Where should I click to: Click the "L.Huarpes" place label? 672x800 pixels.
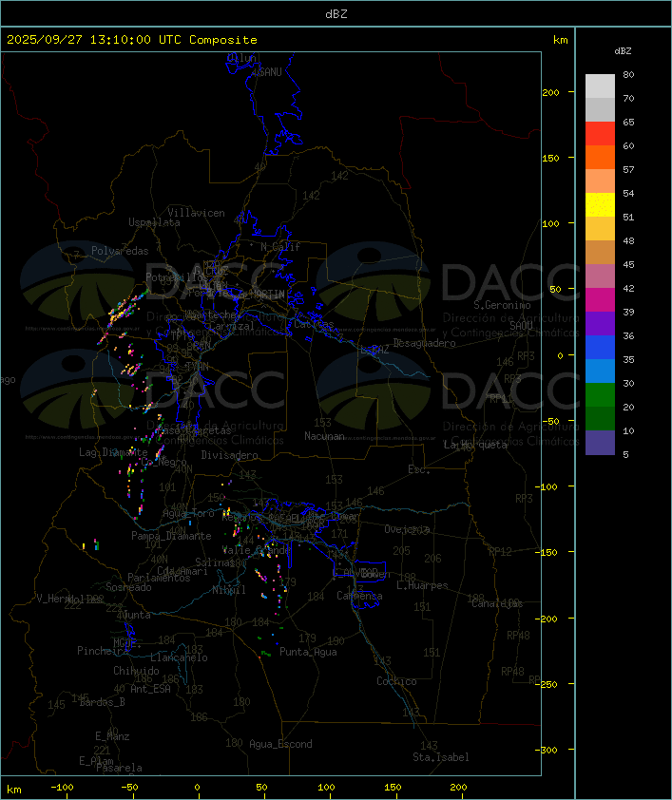422,585
